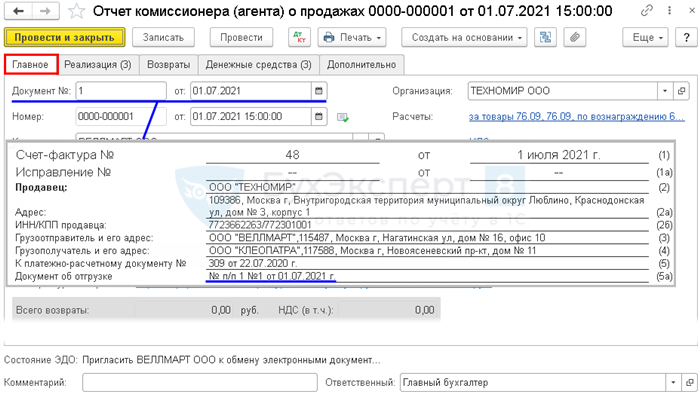This screenshot has height=394, width=700.
Task: Click the shipment document value № п/п 1 №1
Action: point(272,276)
